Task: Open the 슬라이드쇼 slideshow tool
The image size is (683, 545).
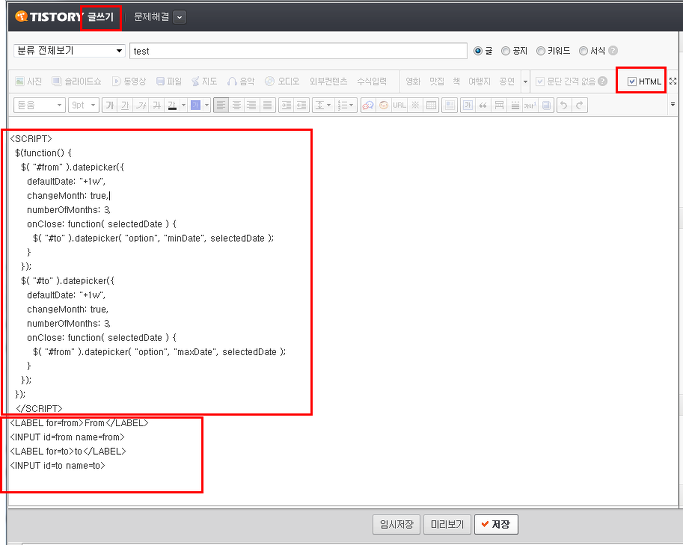Action: pos(76,81)
